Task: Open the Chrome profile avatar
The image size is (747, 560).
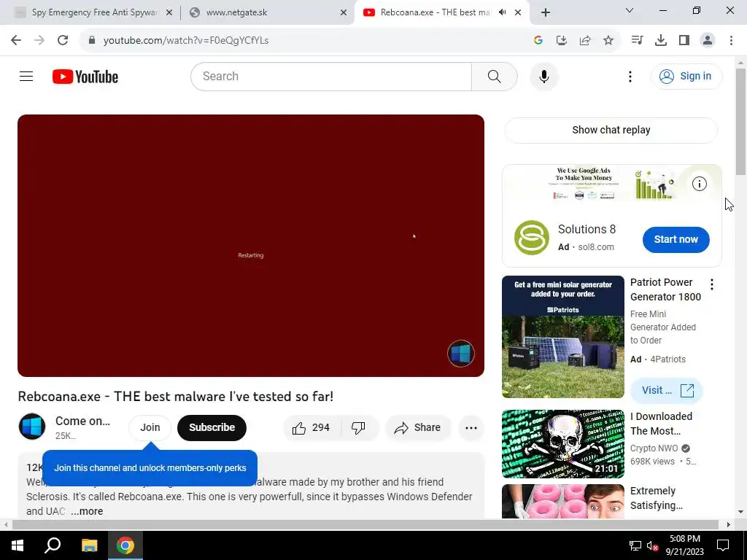Action: coord(708,41)
